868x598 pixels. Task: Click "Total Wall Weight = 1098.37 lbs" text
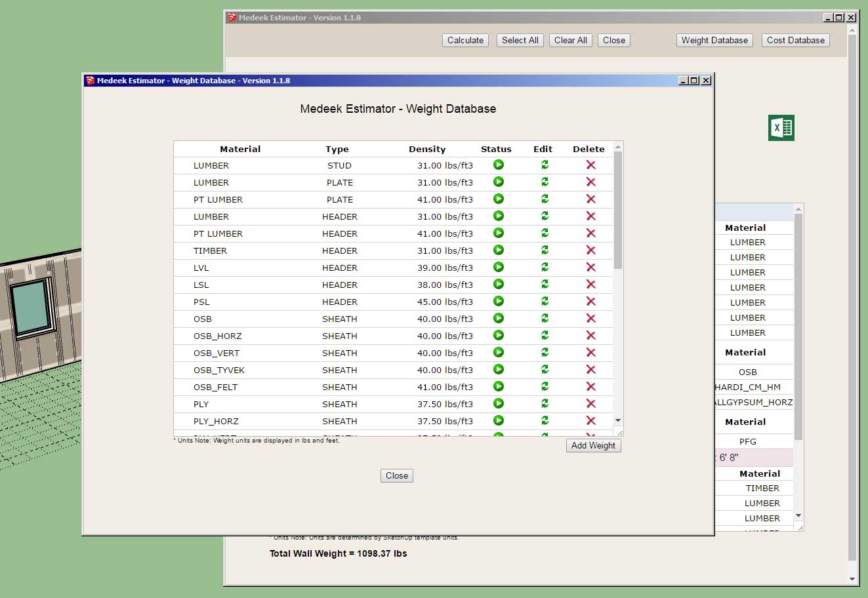coord(339,553)
